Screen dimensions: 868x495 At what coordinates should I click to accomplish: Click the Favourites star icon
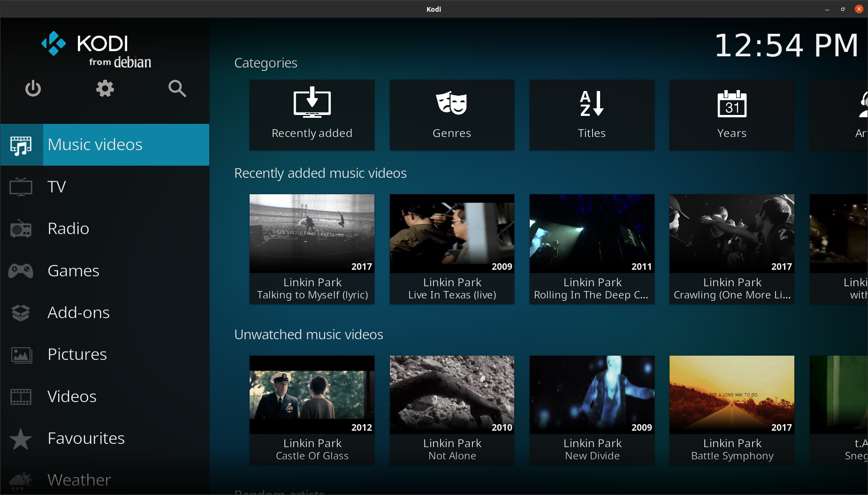point(21,439)
